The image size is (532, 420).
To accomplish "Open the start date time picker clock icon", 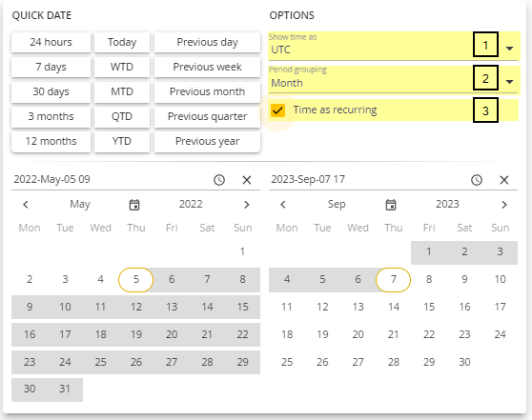I will [x=219, y=180].
